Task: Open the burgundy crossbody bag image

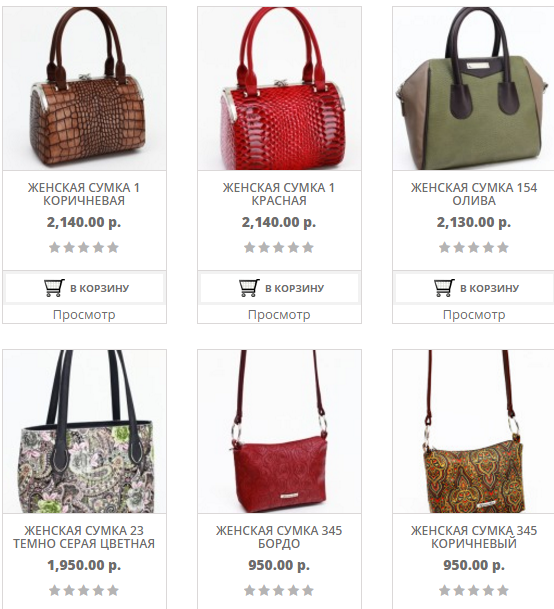Action: click(279, 432)
